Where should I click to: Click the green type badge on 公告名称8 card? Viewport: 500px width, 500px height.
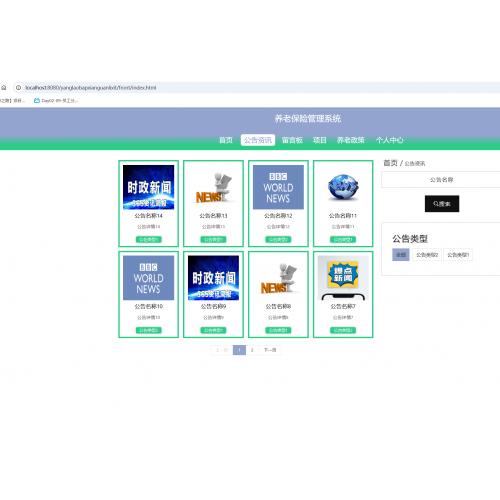(x=278, y=330)
